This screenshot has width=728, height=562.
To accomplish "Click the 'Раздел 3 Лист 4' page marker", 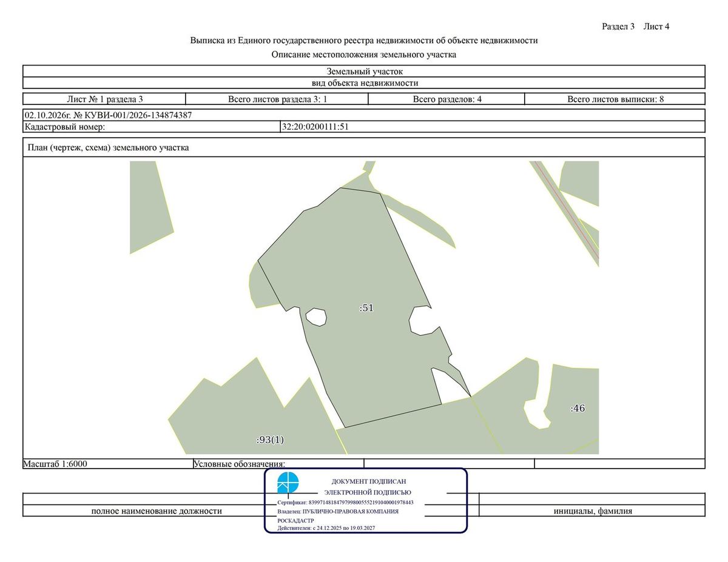I will pyautogui.click(x=635, y=26).
